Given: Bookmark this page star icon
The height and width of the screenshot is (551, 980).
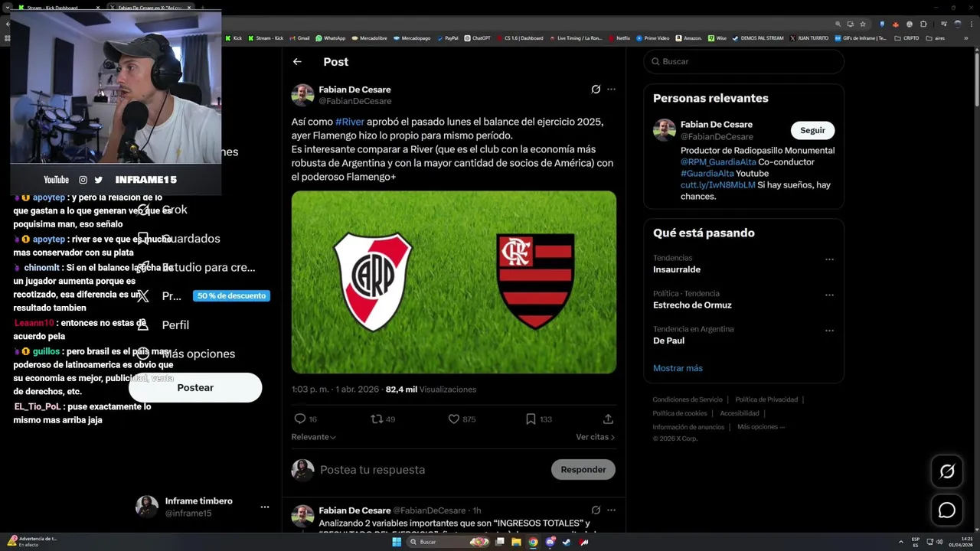Looking at the screenshot, I should [x=863, y=24].
